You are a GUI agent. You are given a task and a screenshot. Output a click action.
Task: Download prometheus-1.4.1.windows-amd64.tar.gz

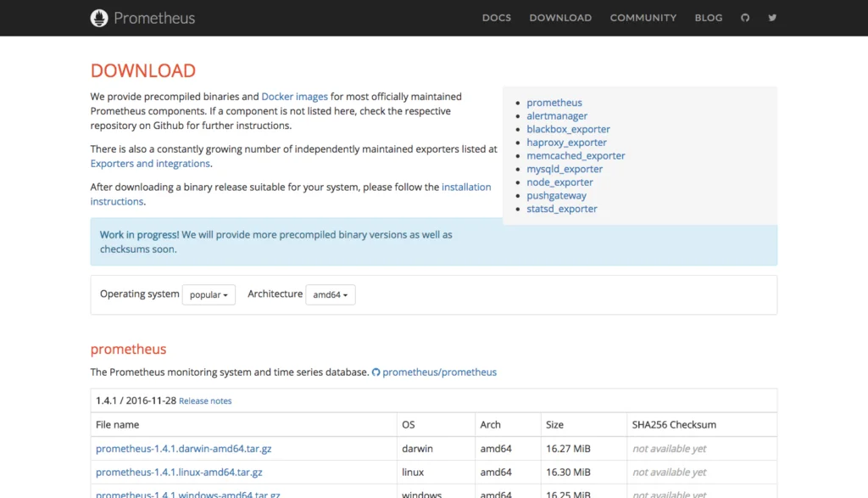pyautogui.click(x=187, y=494)
